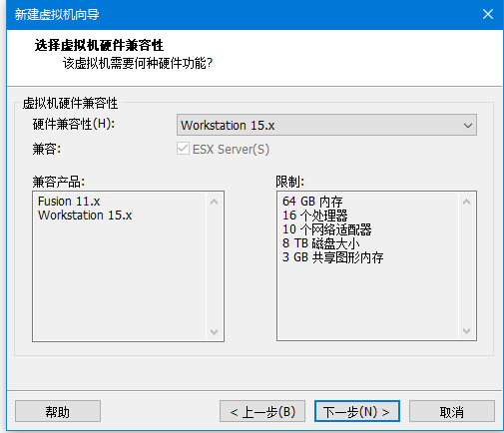Proceed with 下一步(N) button
504x433 pixels.
coord(357,411)
